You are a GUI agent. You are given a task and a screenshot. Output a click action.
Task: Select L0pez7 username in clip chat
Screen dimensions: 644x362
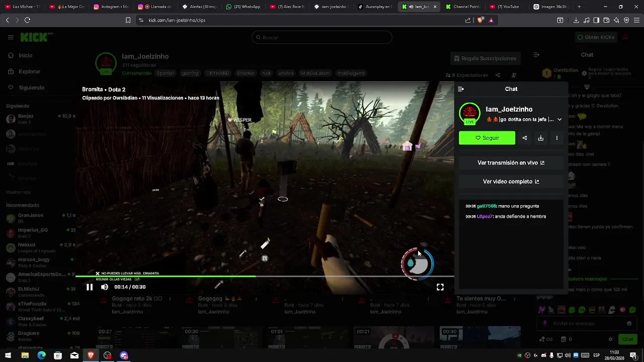(485, 216)
